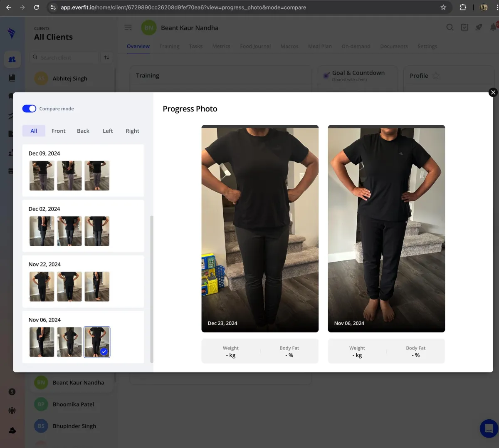Pick first Dec 09, 2024 thumbnail
This screenshot has height=448, width=499.
(x=42, y=176)
